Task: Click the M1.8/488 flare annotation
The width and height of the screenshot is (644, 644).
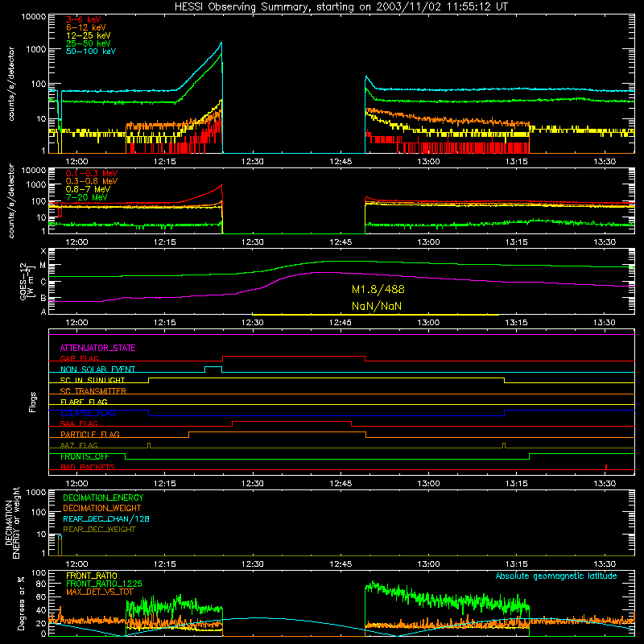Action: tap(378, 290)
